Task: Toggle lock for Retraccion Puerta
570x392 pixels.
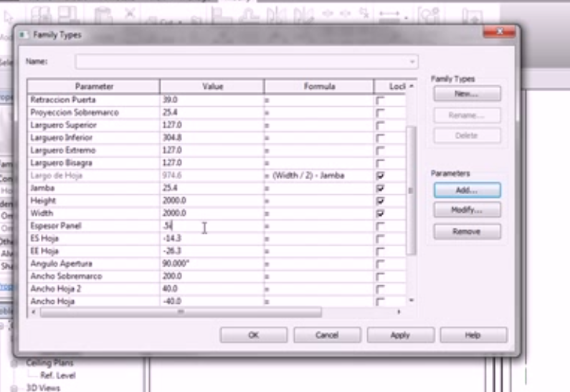Action: click(380, 100)
